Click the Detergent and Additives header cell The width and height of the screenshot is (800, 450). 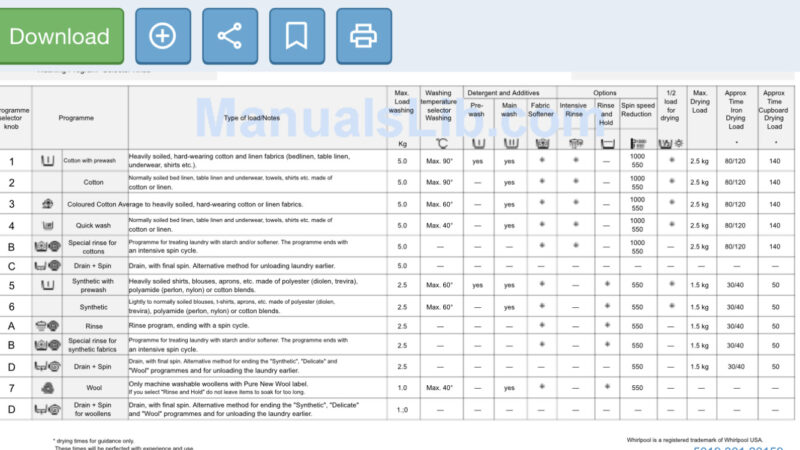point(510,92)
